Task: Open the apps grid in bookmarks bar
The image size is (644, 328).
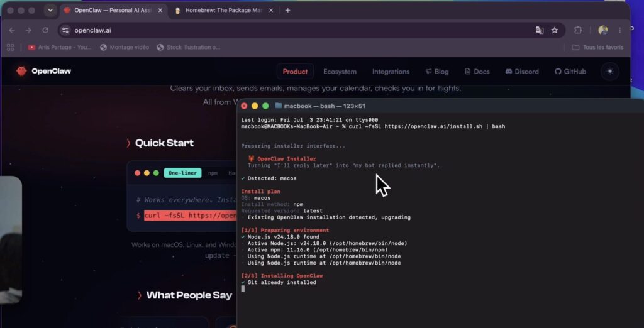Action: tap(11, 48)
